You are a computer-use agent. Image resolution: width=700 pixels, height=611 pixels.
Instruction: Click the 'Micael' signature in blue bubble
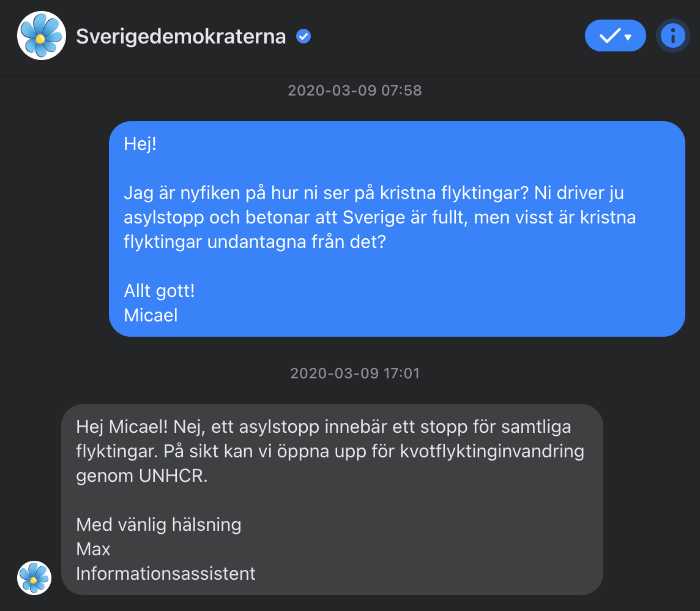pos(151,315)
